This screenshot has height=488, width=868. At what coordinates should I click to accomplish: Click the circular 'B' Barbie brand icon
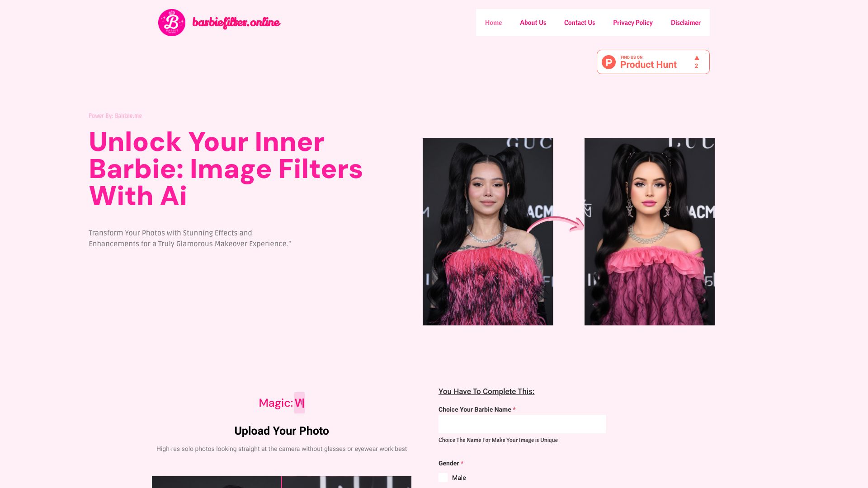[x=172, y=23]
